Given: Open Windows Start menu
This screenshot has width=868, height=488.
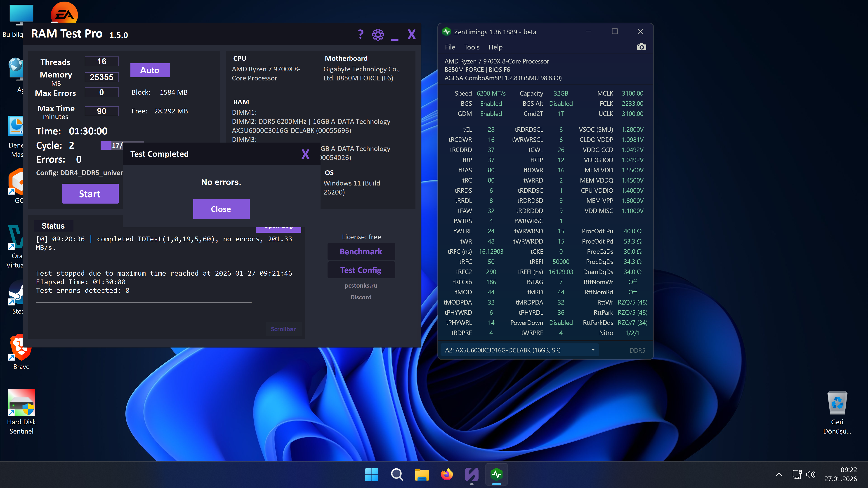Looking at the screenshot, I should click(372, 474).
